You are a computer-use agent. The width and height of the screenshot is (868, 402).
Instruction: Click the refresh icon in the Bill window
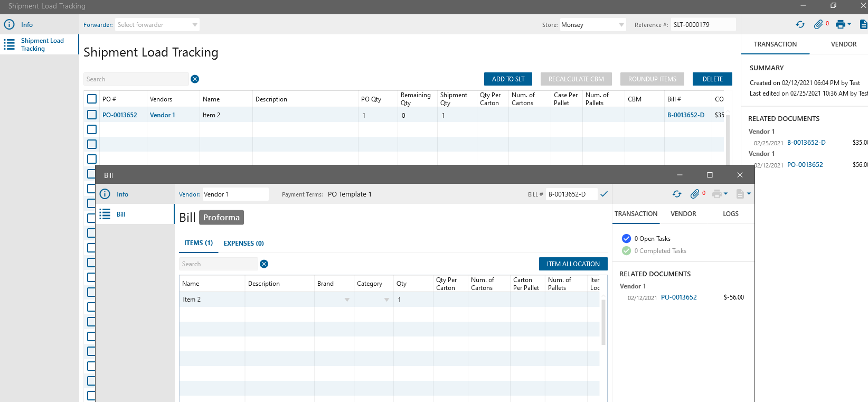pyautogui.click(x=677, y=194)
